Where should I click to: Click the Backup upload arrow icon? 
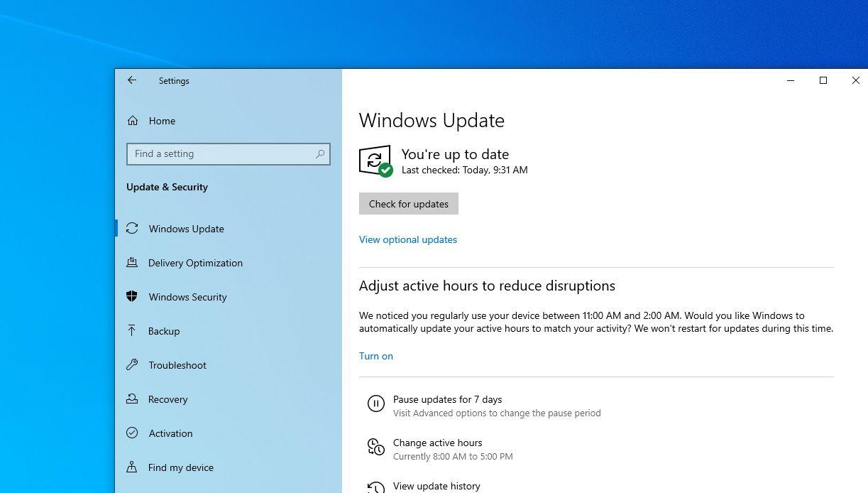coord(132,331)
